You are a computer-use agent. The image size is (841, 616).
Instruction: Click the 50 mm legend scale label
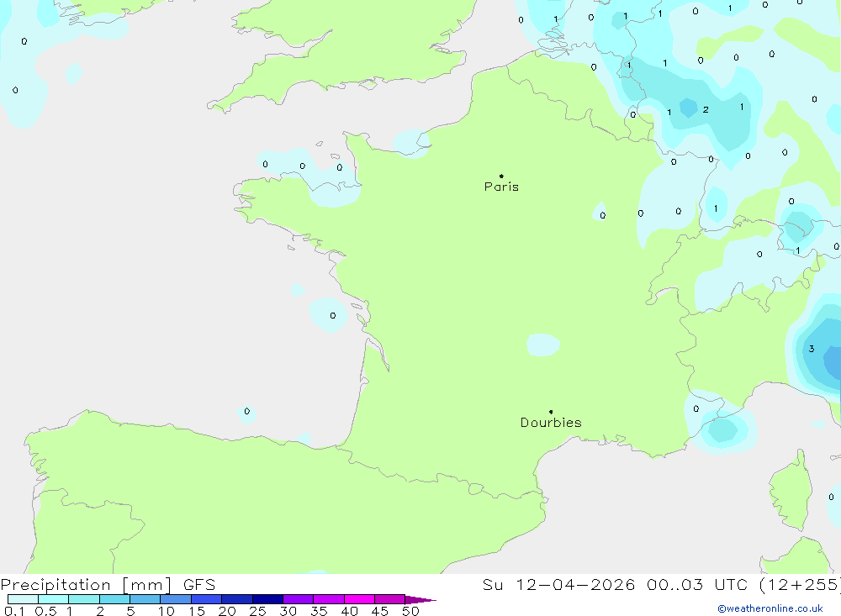click(410, 611)
